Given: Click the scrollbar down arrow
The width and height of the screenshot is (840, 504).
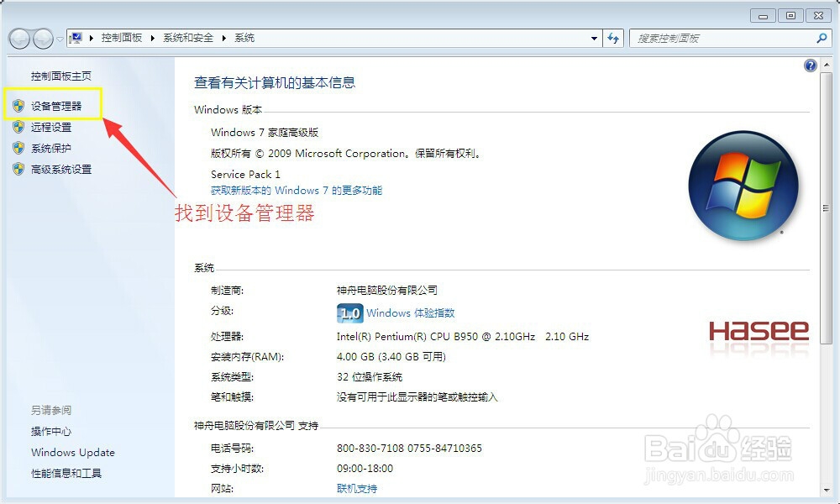Looking at the screenshot, I should pyautogui.click(x=826, y=490).
